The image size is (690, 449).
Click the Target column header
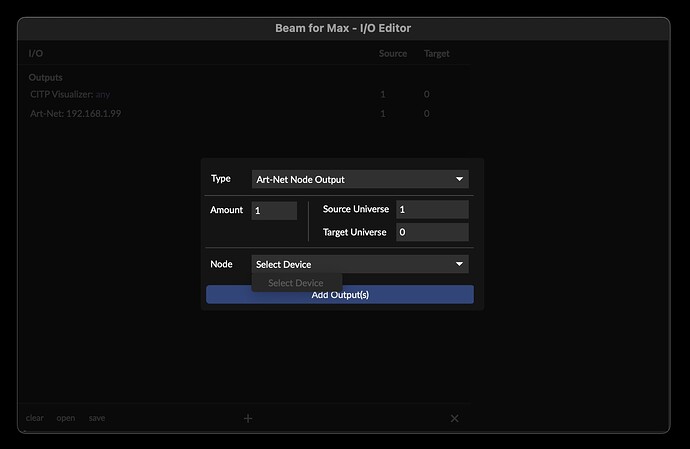(x=436, y=53)
